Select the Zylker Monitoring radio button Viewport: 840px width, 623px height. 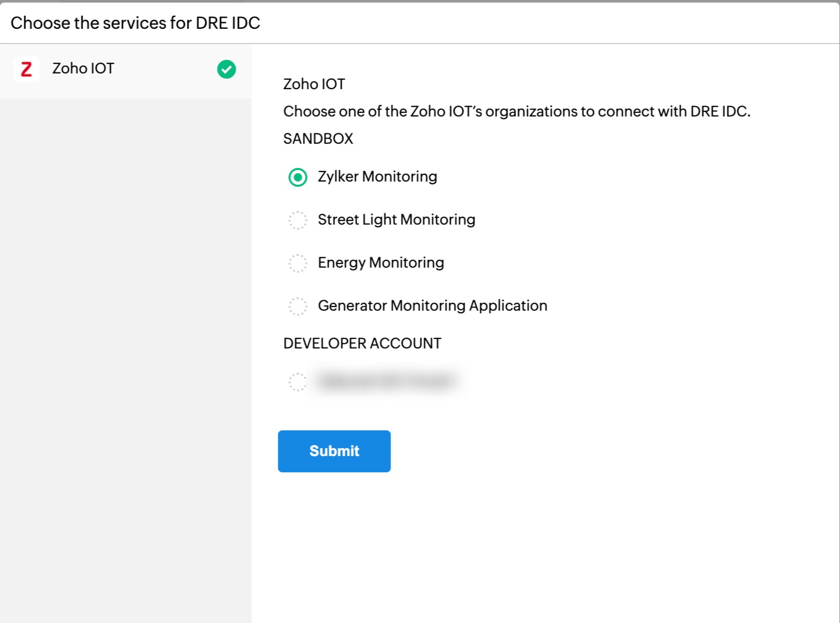tap(297, 177)
